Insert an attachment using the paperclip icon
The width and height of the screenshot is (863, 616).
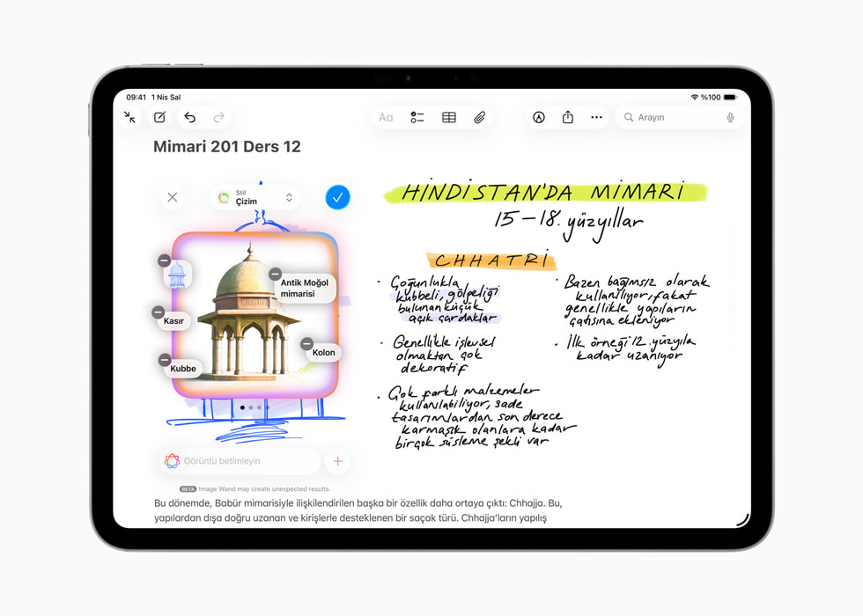coord(479,116)
